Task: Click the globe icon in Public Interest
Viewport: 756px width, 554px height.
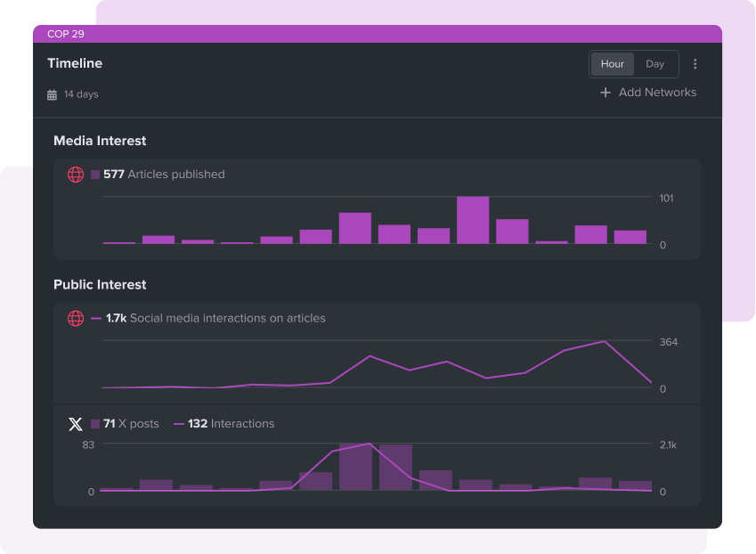Action: tap(76, 318)
